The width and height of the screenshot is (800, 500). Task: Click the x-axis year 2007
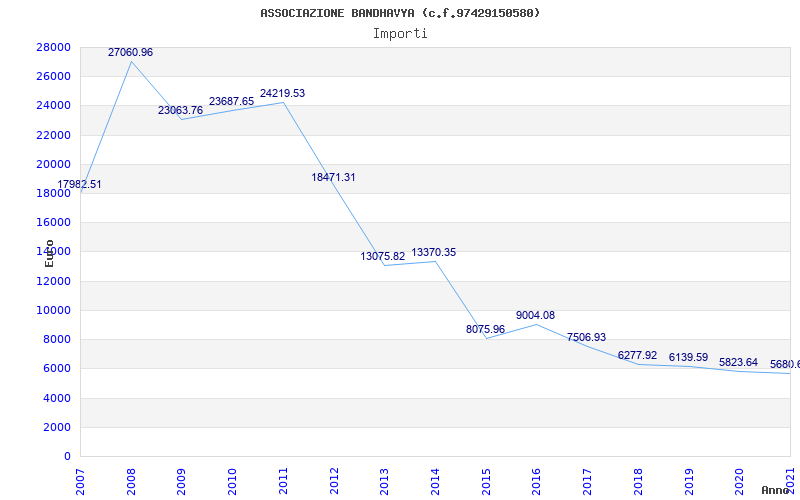coord(80,481)
